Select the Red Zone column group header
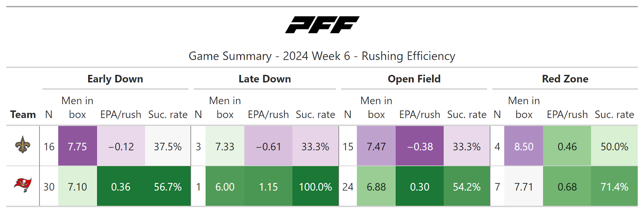The width and height of the screenshot is (644, 213). coord(565,79)
